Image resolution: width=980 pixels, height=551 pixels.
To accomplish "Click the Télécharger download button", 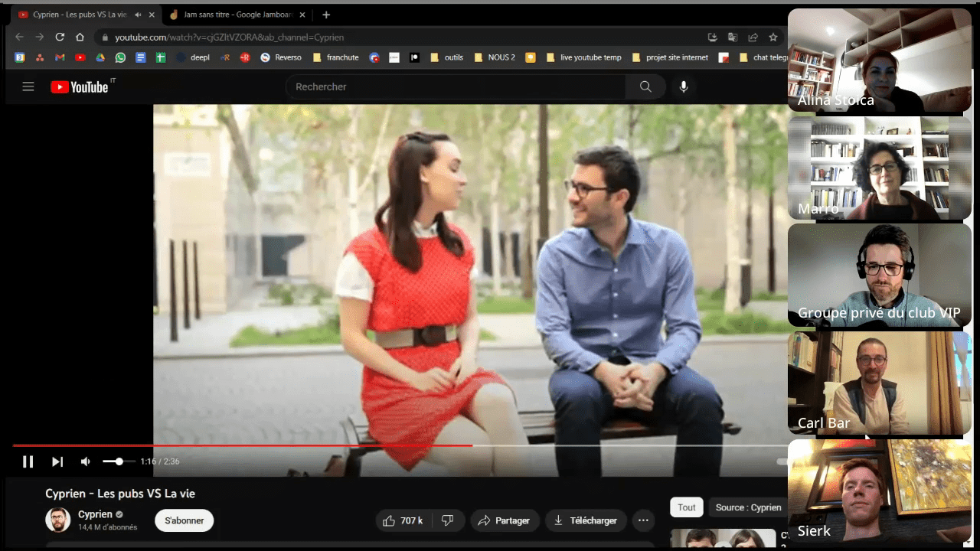I will point(586,520).
